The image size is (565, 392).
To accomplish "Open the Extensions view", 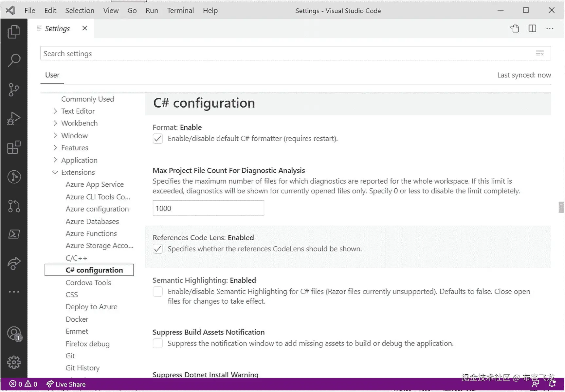I will [14, 147].
